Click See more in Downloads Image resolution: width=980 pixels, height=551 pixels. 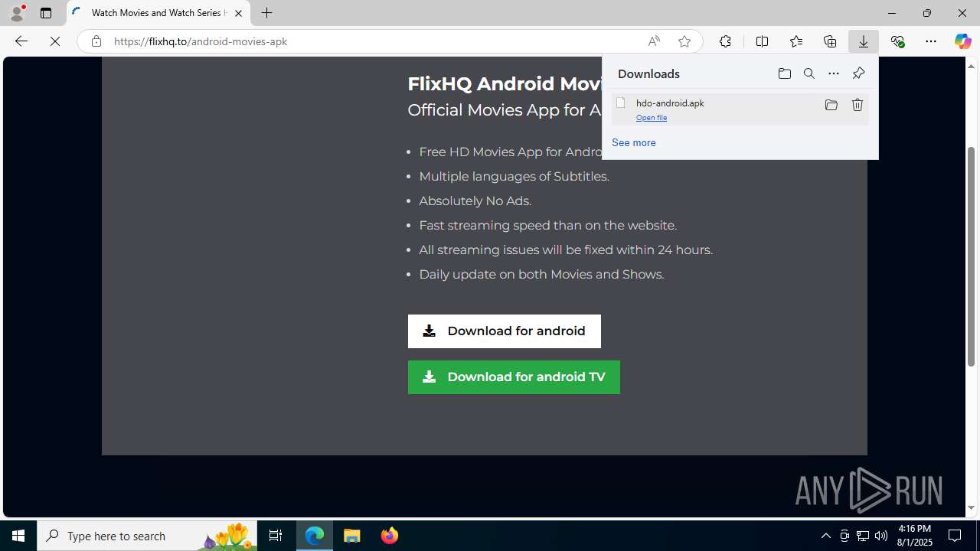[x=634, y=142]
